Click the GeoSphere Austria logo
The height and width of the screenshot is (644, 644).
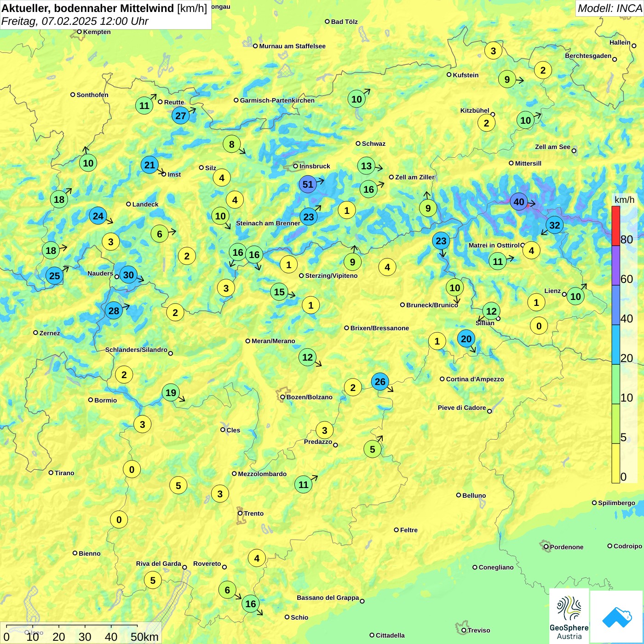point(569,616)
